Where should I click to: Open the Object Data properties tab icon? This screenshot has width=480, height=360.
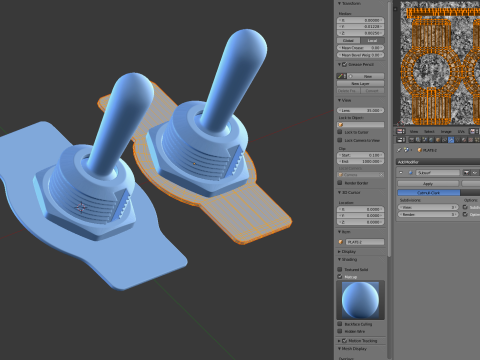tap(458, 140)
